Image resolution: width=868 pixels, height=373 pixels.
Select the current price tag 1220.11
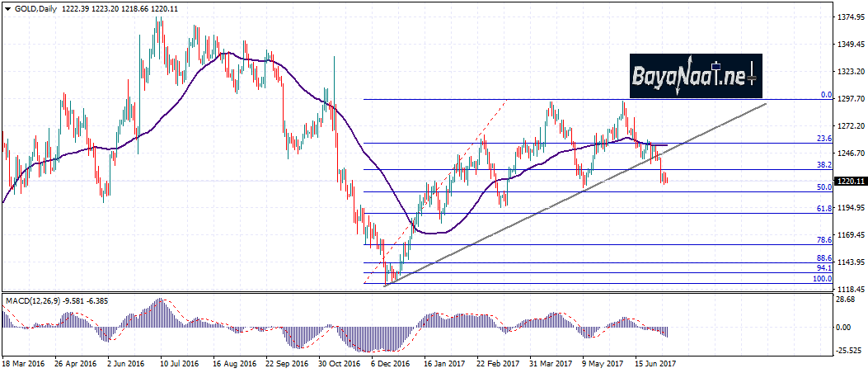(850, 181)
